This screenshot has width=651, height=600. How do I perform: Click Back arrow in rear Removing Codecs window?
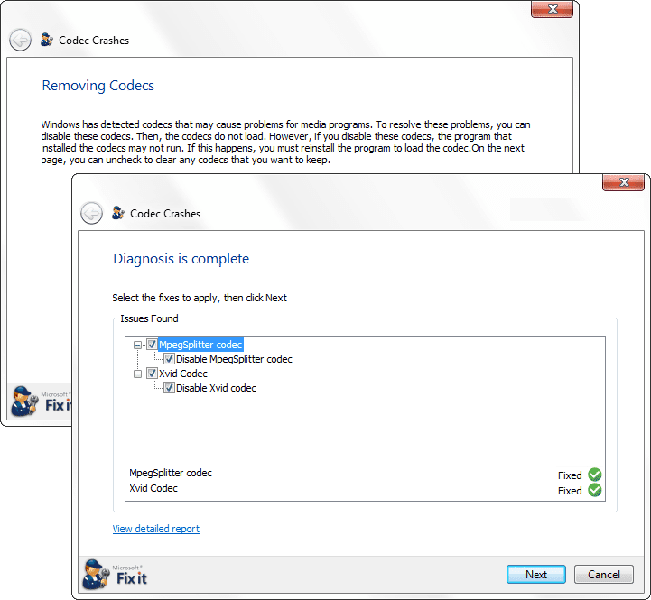point(20,40)
